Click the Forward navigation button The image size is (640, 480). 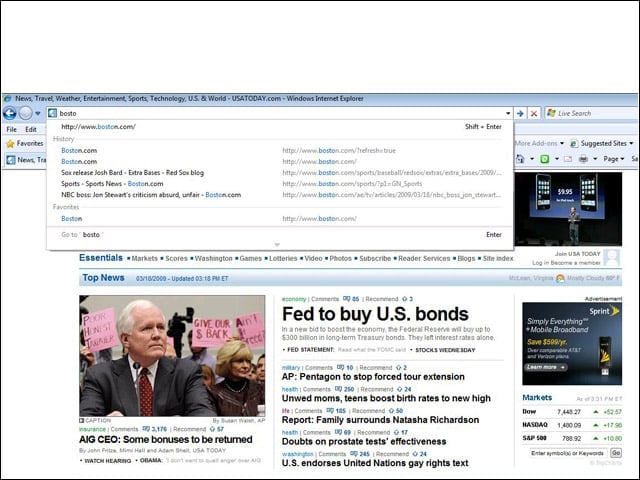(25, 113)
